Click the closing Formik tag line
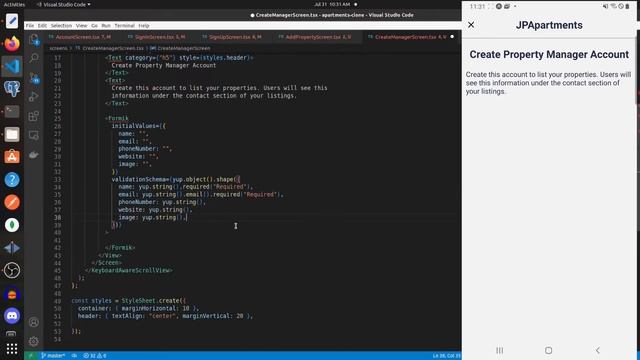 tap(120, 248)
